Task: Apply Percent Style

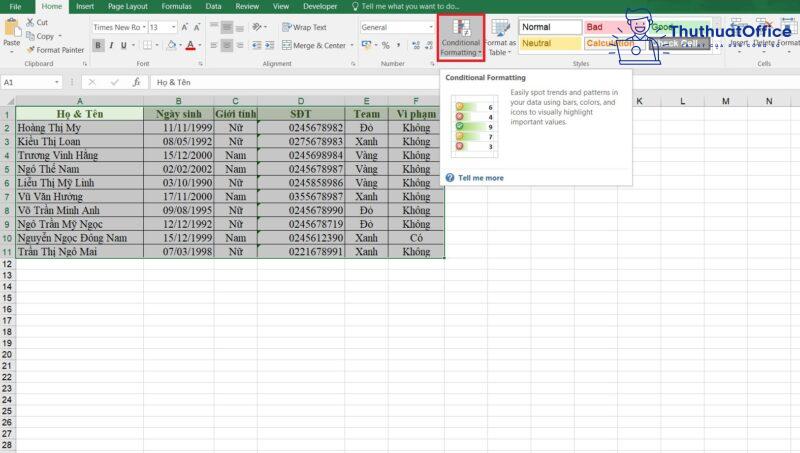Action: pos(386,45)
